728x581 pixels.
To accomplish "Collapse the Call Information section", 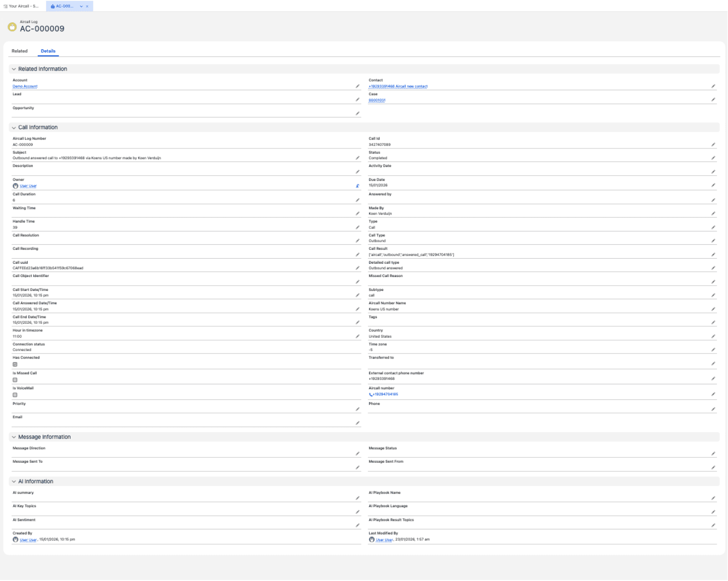I will (x=14, y=127).
